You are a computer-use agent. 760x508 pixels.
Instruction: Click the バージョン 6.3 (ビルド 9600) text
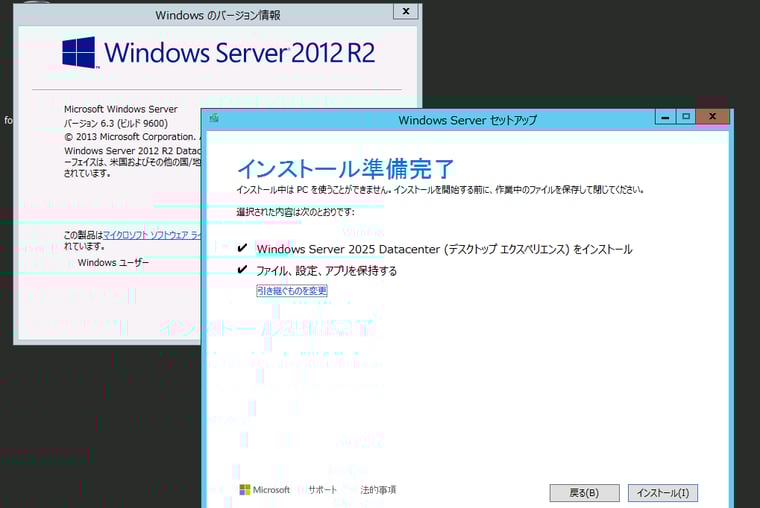(x=116, y=123)
